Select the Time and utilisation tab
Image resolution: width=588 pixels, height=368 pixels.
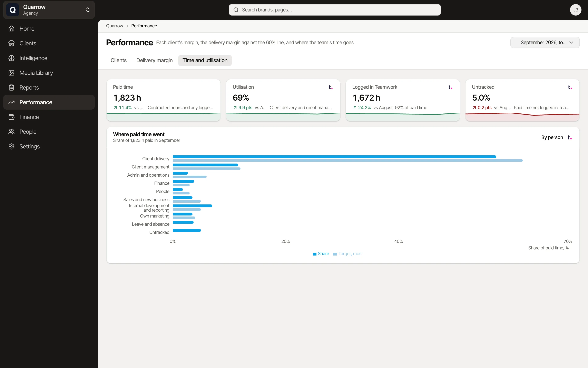(x=205, y=60)
